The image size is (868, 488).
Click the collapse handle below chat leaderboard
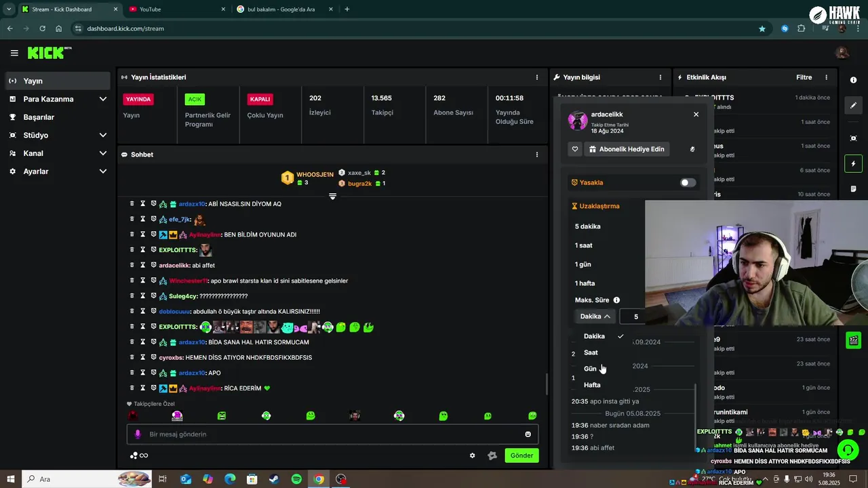coord(332,196)
